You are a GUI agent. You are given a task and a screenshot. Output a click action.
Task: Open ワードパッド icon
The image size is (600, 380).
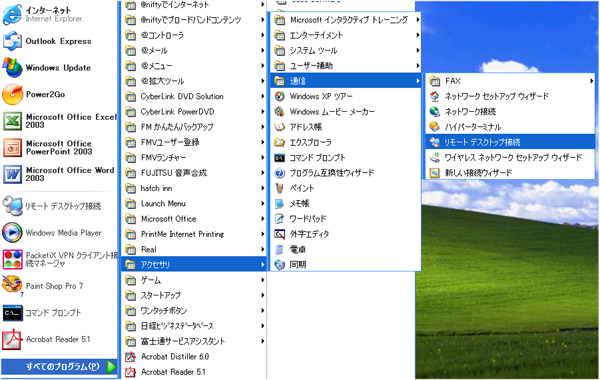tap(280, 219)
